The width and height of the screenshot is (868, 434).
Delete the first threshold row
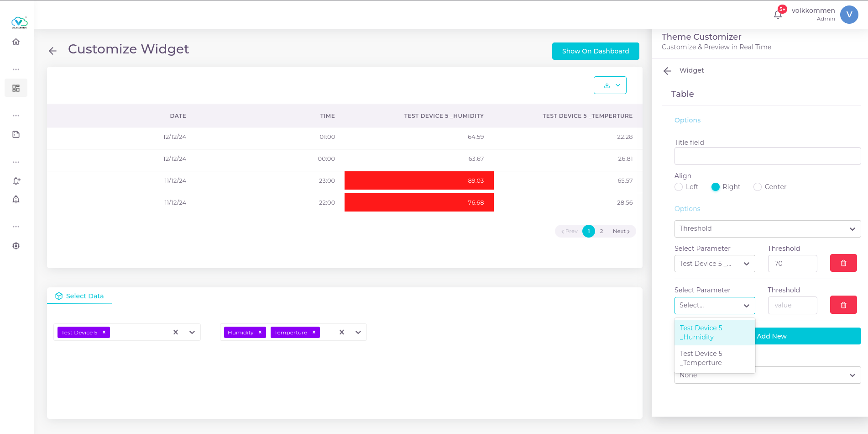pos(843,263)
